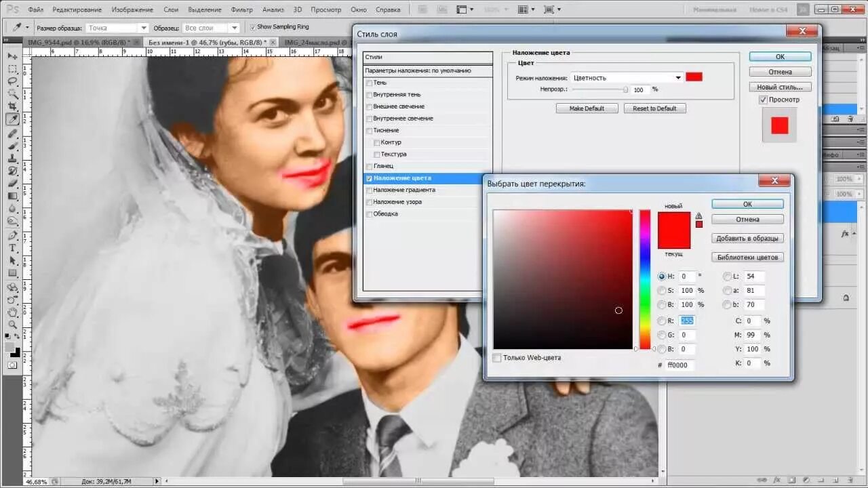The height and width of the screenshot is (488, 868).
Task: Click Make Default button
Action: 587,108
